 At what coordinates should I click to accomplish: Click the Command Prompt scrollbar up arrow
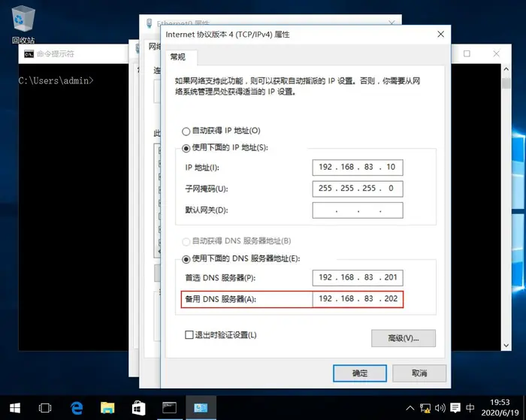pos(506,69)
